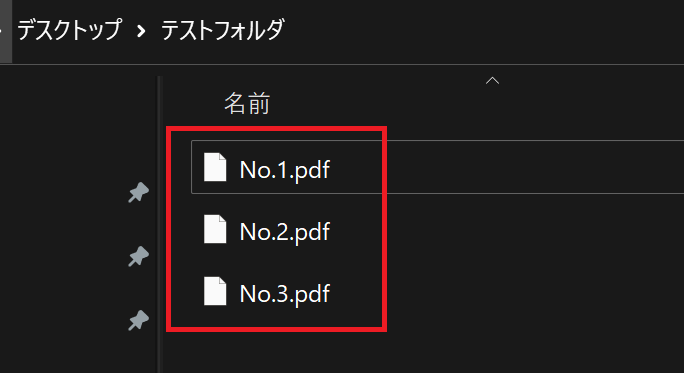Viewport: 684px width, 373px height.
Task: Toggle sort direction arrow above 名前 column
Action: (x=492, y=80)
